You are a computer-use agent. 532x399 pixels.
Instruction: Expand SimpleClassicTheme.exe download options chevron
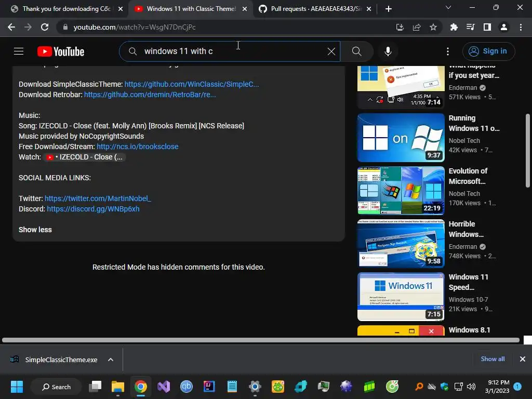pyautogui.click(x=111, y=360)
